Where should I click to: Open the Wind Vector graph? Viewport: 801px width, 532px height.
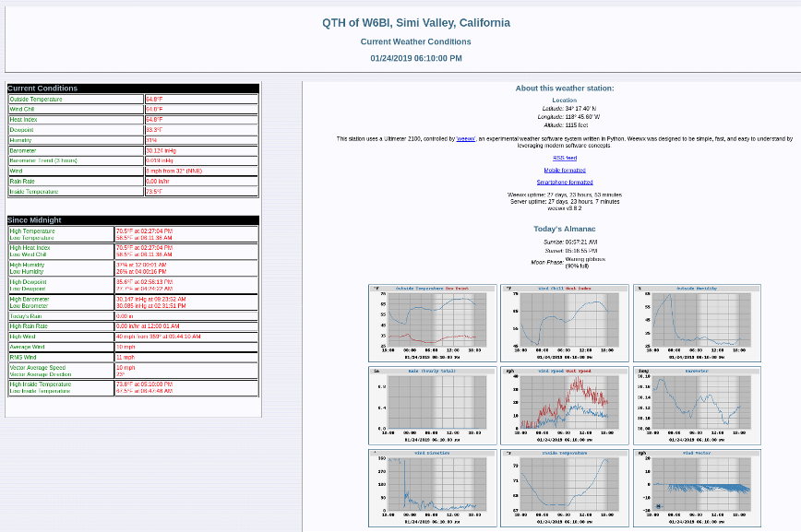click(x=697, y=488)
